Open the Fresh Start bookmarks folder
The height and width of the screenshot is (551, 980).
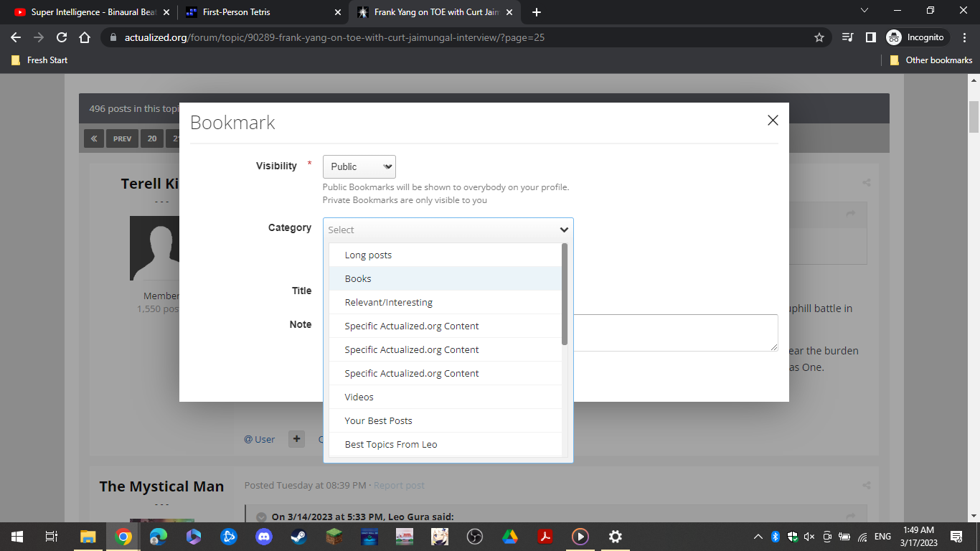(x=40, y=60)
